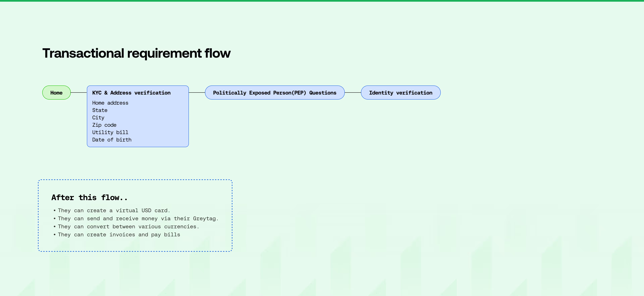Screen dimensions: 644x296
Task: Click the 'Utility bill' list item
Action: pos(110,132)
